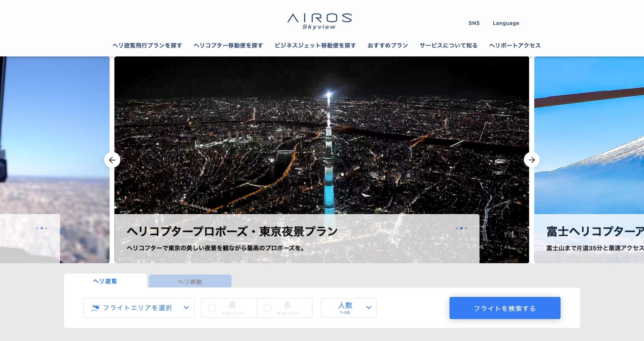Open the 人数 passenger count dropdown
This screenshot has width=644, height=341.
point(349,308)
